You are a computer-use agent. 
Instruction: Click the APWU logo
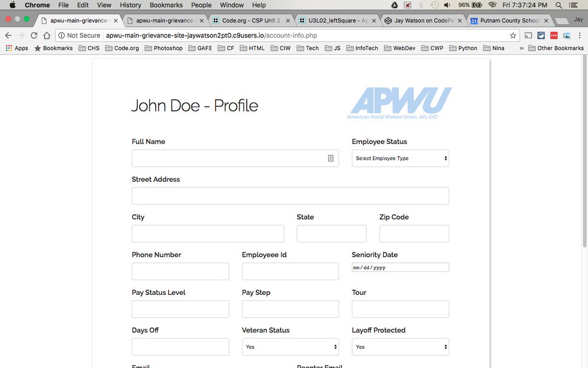(400, 104)
